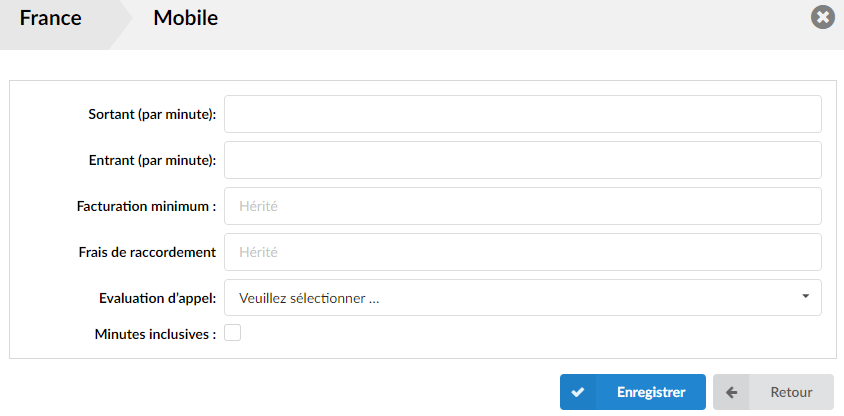Image resolution: width=844 pixels, height=416 pixels.
Task: Click the Frais de raccordement label
Action: 147,252
